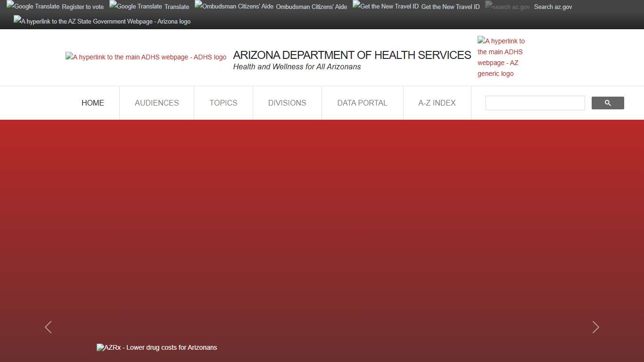The height and width of the screenshot is (362, 644).
Task: Expand the DIVISIONS navigation menu
Action: click(x=287, y=103)
